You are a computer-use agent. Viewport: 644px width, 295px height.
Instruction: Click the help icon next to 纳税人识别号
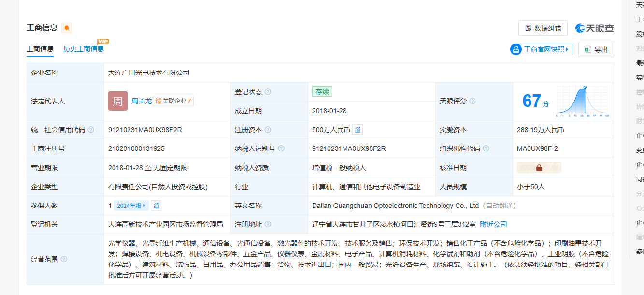click(x=281, y=148)
